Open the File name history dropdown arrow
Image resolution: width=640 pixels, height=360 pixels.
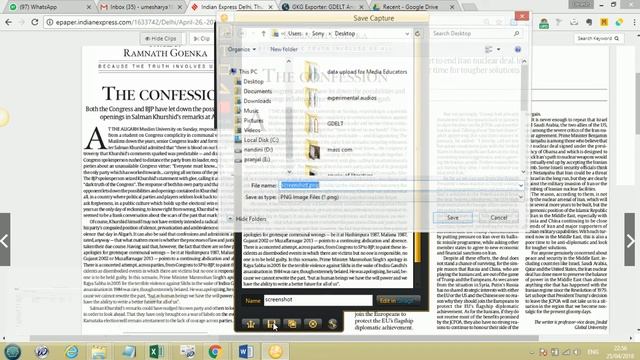(520, 185)
